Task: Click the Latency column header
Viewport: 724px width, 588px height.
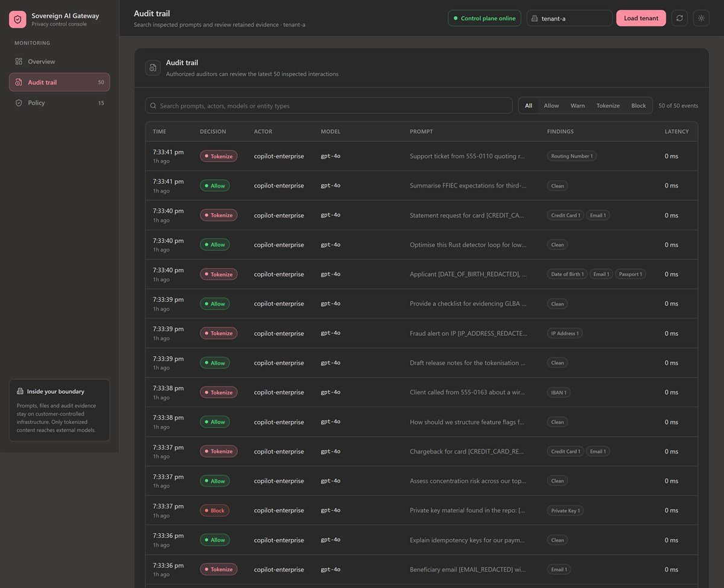Action: coord(677,131)
